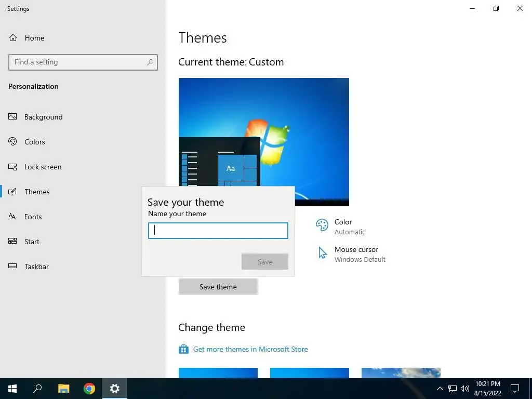Show hidden system tray icons
532x399 pixels.
coord(440,389)
